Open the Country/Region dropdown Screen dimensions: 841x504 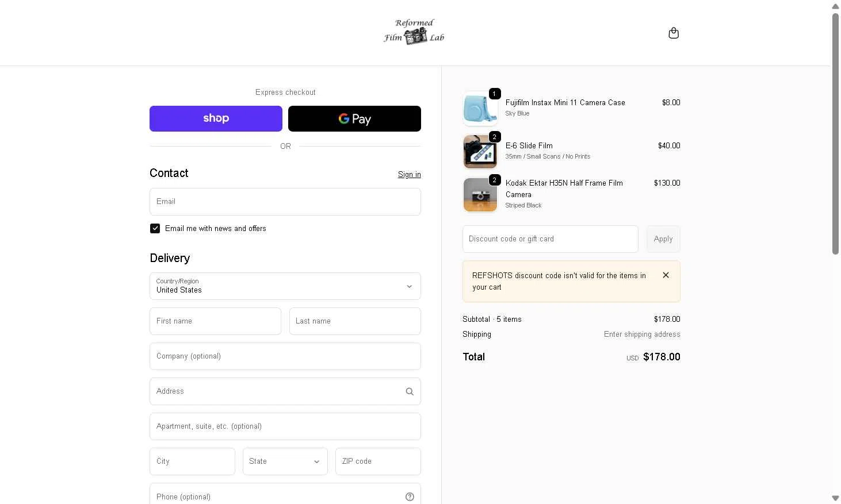[x=285, y=286]
